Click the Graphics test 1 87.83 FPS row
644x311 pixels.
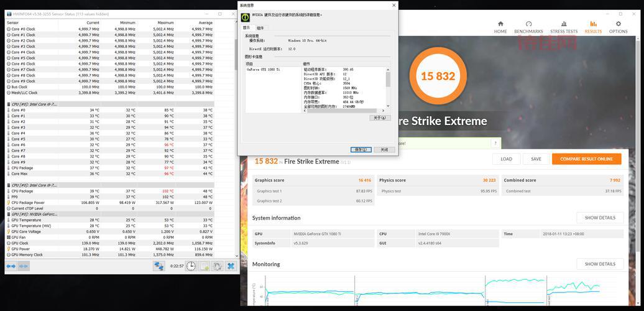[314, 191]
